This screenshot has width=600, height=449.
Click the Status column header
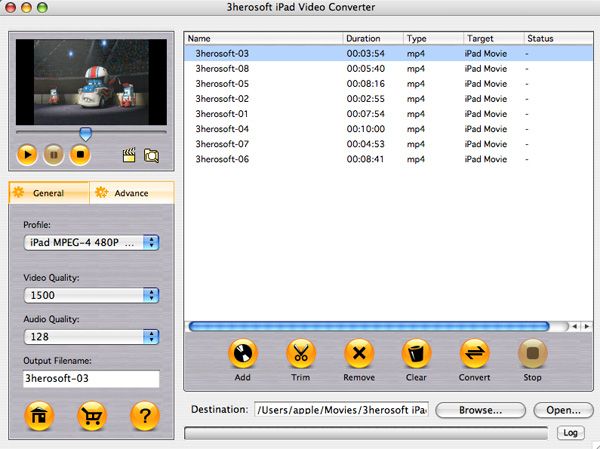(x=559, y=39)
